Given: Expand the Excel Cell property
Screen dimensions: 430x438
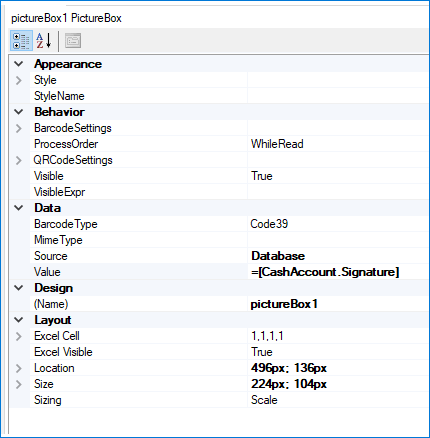Looking at the screenshot, I should click(x=19, y=336).
